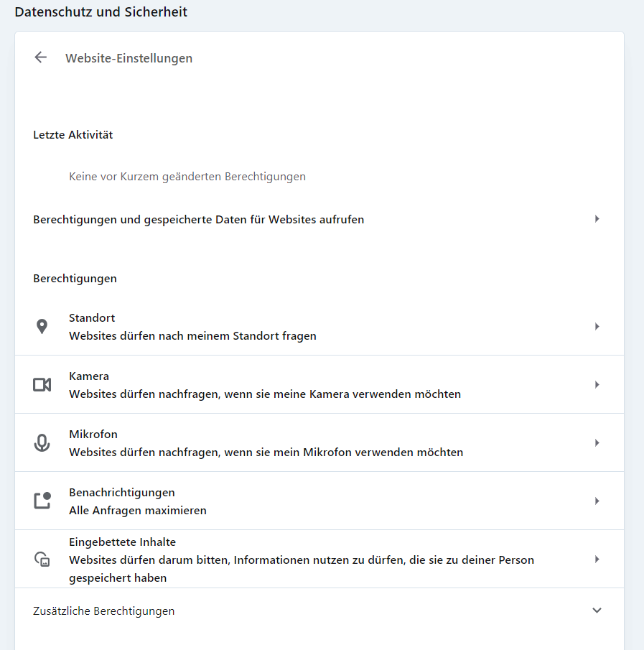
Task: Click the Kamera video camera icon
Action: (x=42, y=385)
